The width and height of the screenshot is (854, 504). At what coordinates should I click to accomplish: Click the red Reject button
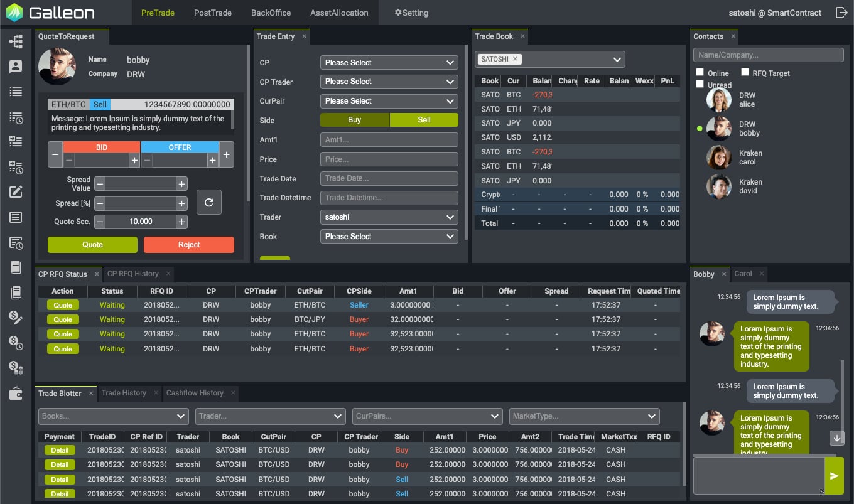click(188, 245)
